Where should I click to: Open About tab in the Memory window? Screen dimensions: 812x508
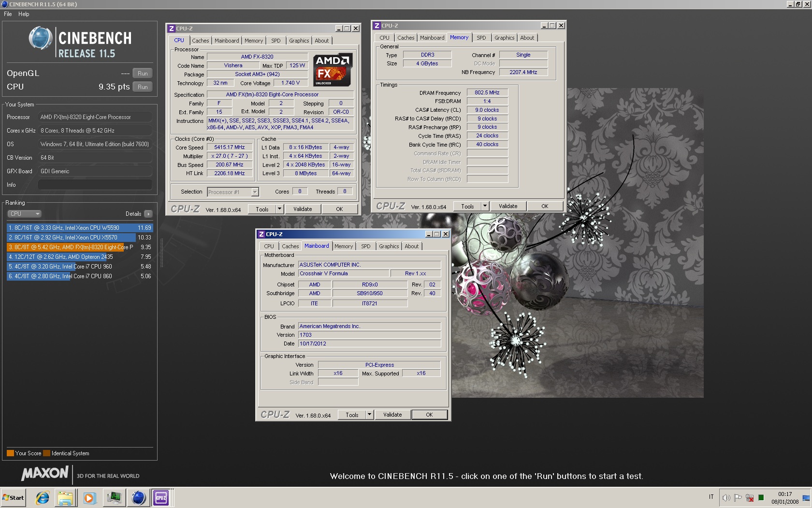(527, 38)
